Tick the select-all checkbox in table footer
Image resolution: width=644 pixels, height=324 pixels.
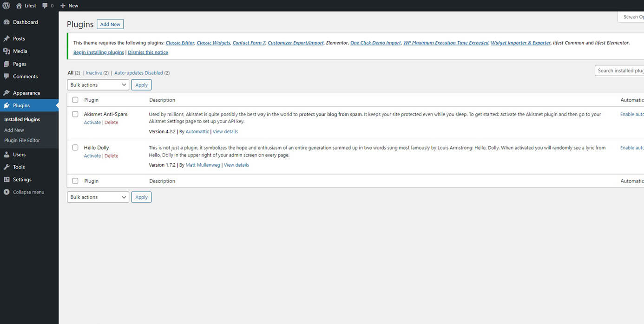click(75, 181)
